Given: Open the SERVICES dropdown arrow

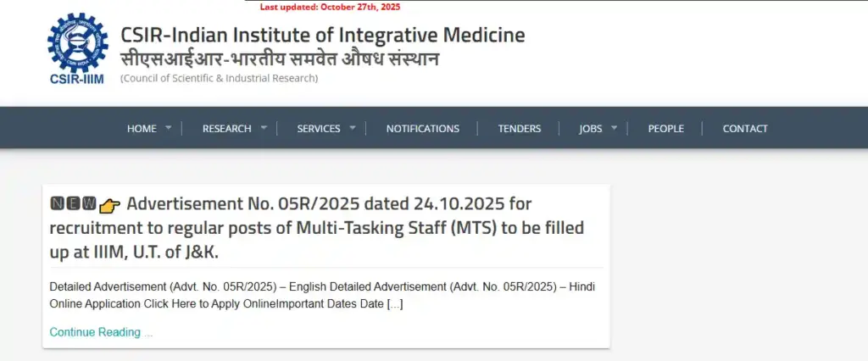Looking at the screenshot, I should (x=352, y=128).
